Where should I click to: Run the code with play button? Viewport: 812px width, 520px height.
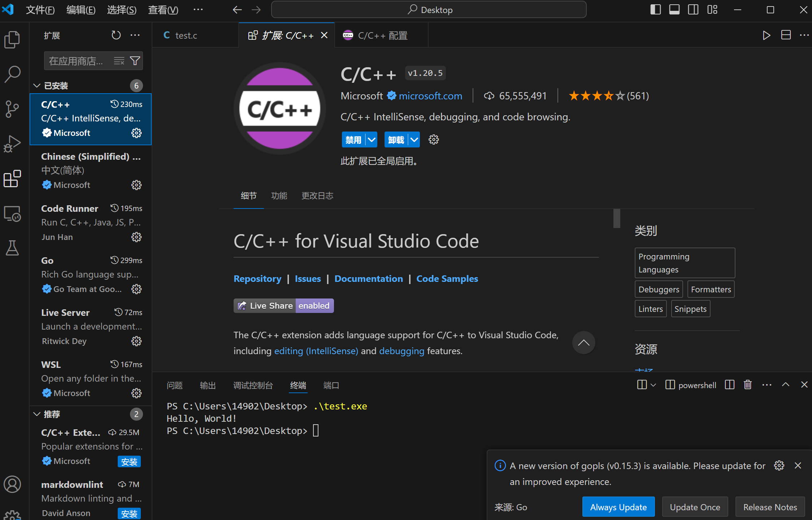click(766, 35)
